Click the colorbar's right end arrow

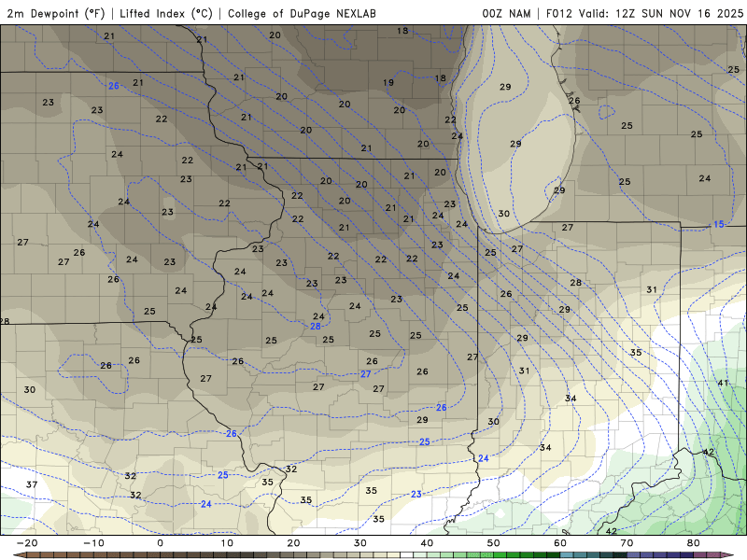(727, 555)
